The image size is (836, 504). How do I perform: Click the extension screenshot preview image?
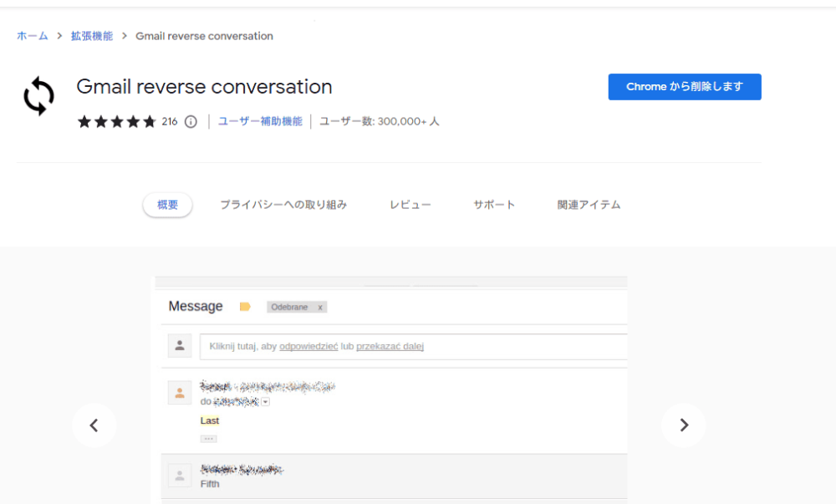coord(390,390)
